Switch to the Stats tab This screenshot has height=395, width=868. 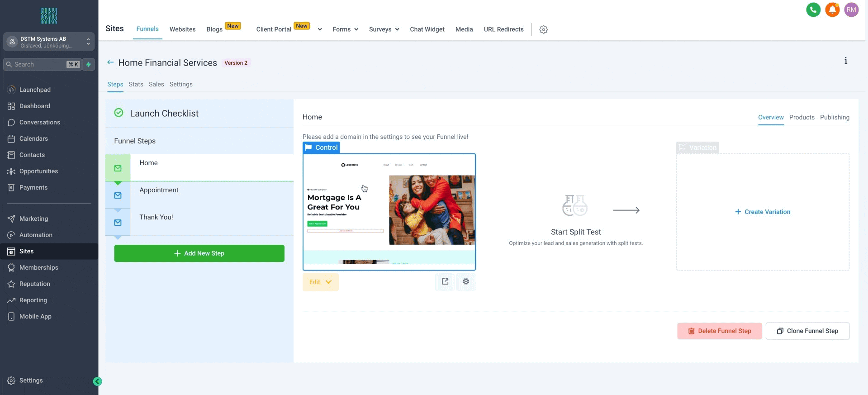click(136, 84)
